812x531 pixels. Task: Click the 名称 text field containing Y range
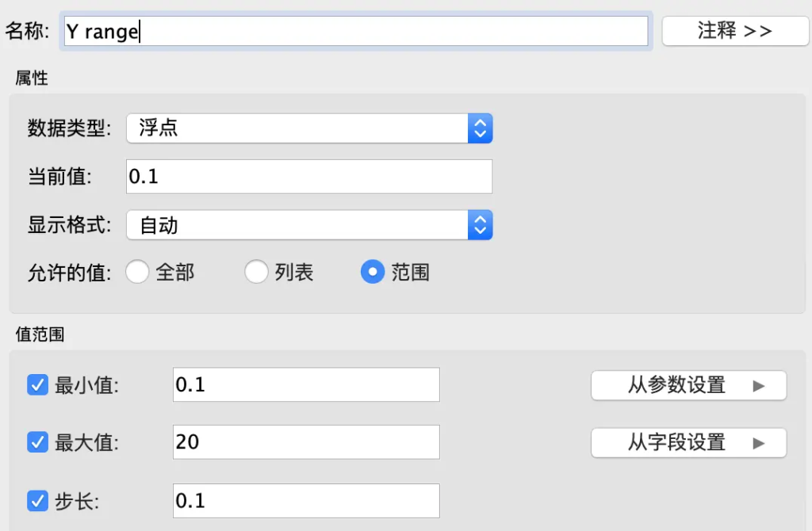[x=355, y=32]
